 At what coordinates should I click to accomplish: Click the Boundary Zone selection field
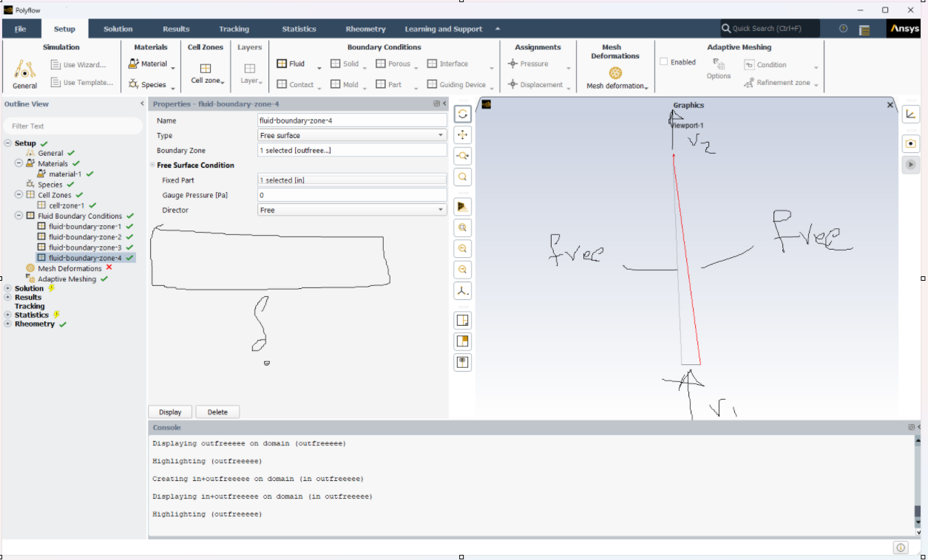(352, 150)
